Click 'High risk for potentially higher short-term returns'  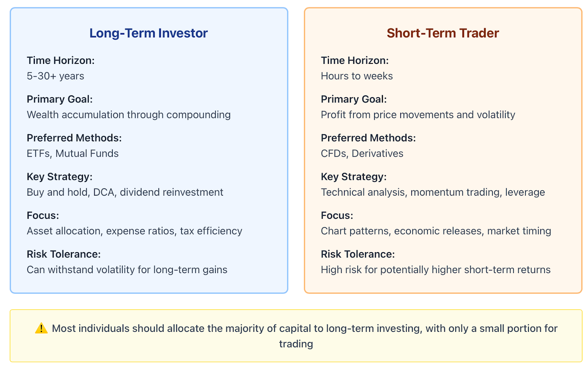pyautogui.click(x=435, y=270)
